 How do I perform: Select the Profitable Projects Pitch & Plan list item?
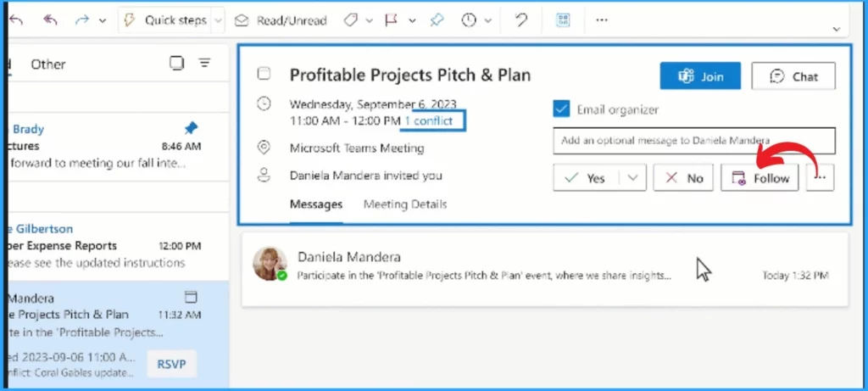coord(118,334)
